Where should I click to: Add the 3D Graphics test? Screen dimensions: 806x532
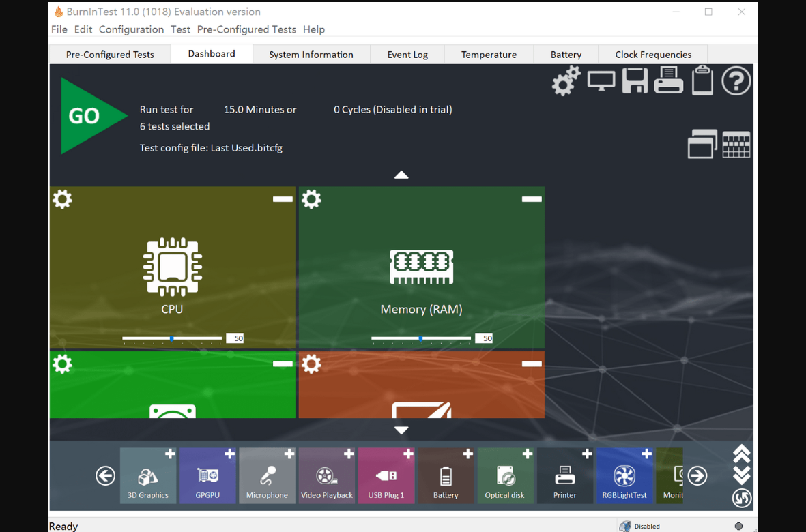pos(170,454)
